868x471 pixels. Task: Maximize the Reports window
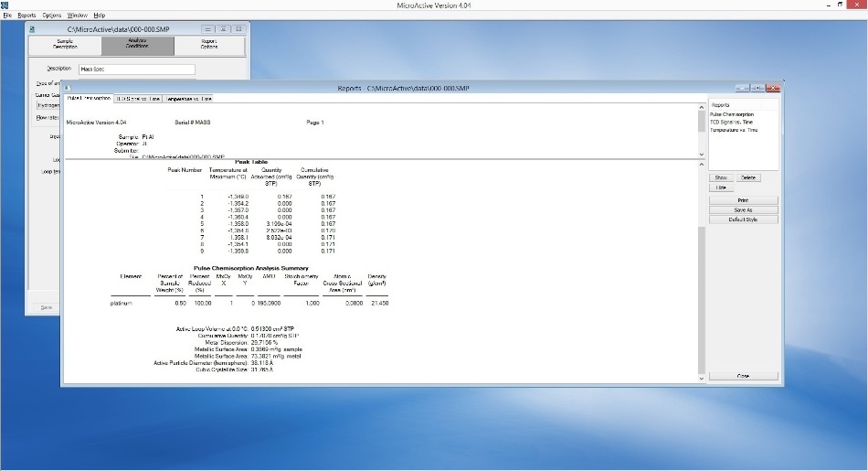pos(757,88)
